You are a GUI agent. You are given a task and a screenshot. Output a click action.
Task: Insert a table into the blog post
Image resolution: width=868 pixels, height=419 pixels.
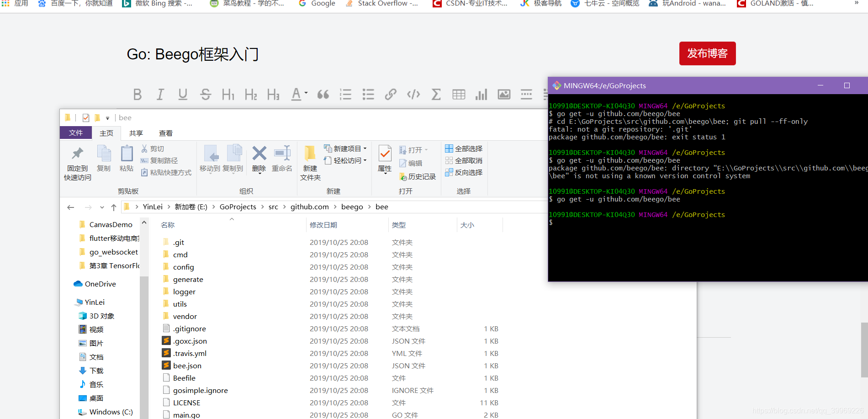pos(458,95)
